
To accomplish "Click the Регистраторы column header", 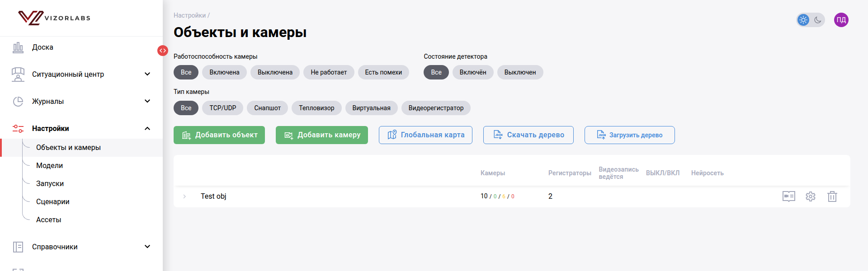I will [x=570, y=173].
